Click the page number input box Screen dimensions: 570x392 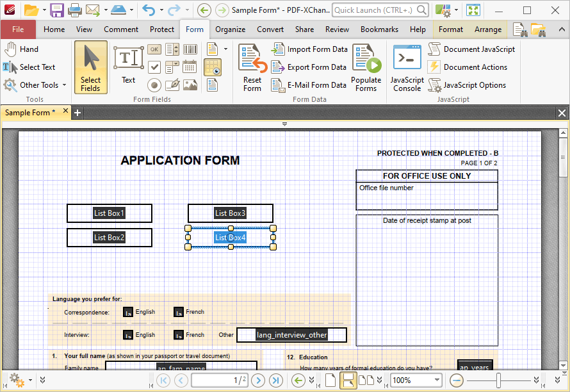[x=220, y=380]
